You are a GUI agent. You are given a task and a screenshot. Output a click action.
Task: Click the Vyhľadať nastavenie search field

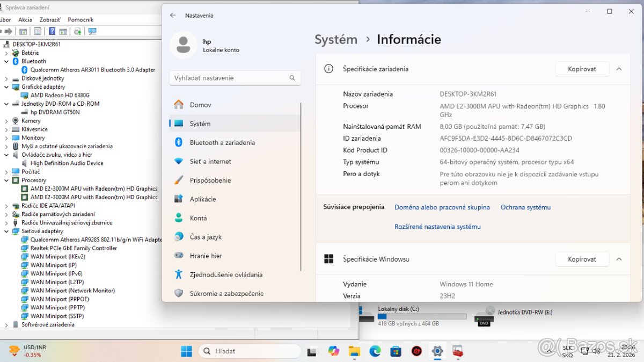235,78
